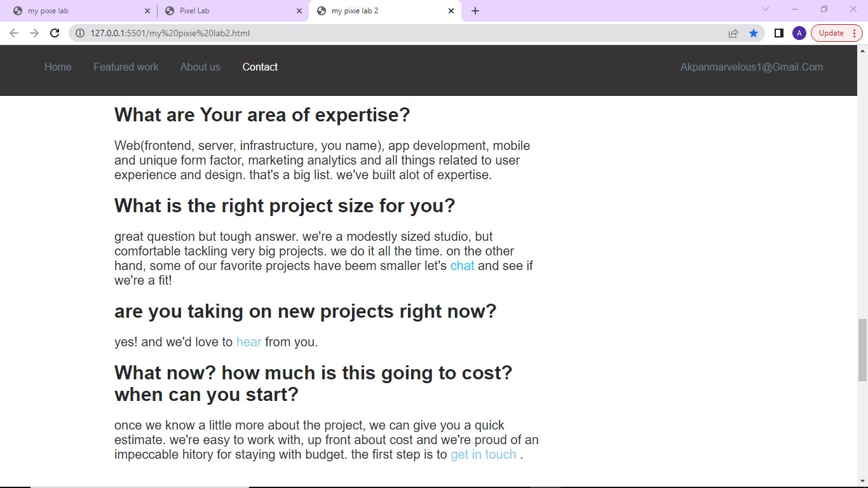Click the 'chat' hyperlink

click(x=462, y=266)
